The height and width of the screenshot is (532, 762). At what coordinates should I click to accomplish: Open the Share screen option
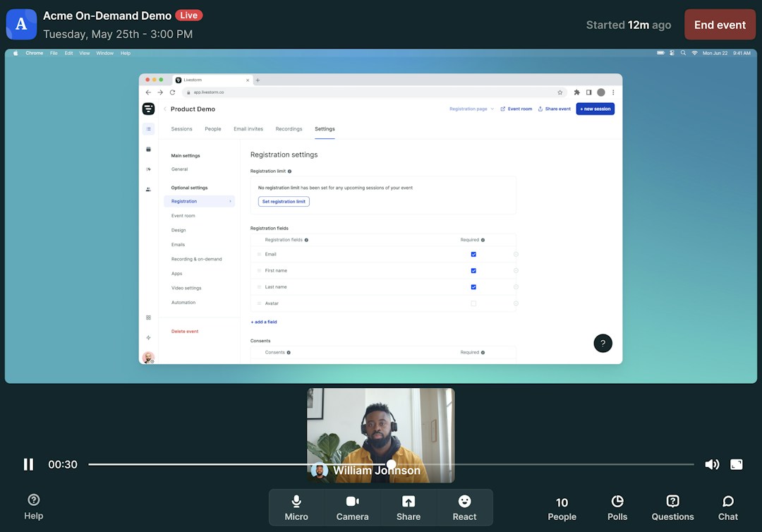pos(409,508)
